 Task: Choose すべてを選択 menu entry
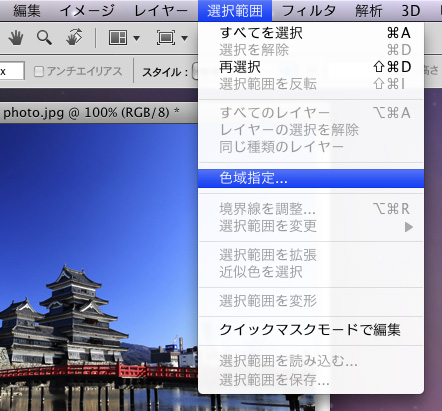311,33
